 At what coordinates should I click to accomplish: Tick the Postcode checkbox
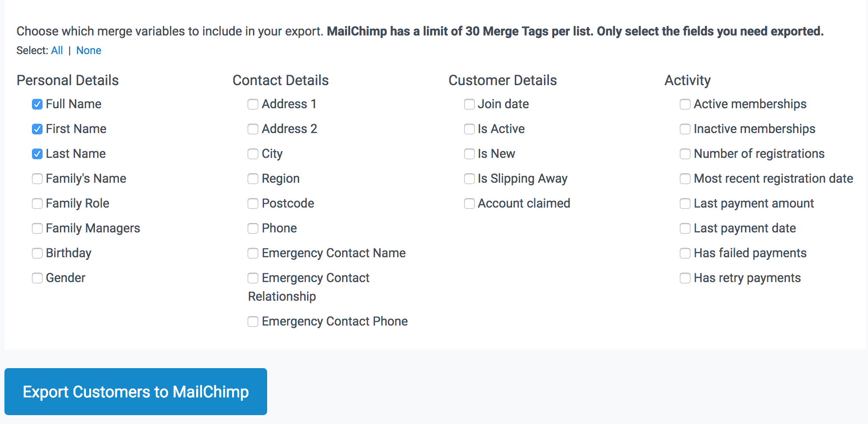[253, 204]
